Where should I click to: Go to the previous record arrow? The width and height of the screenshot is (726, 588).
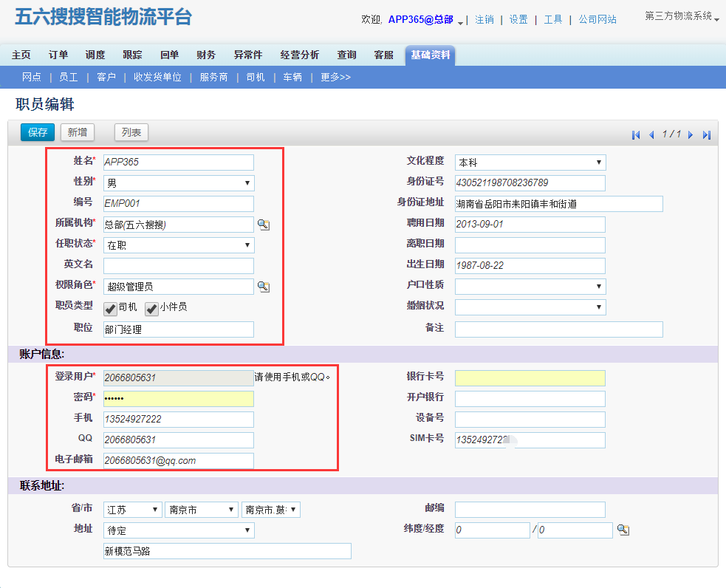[651, 134]
